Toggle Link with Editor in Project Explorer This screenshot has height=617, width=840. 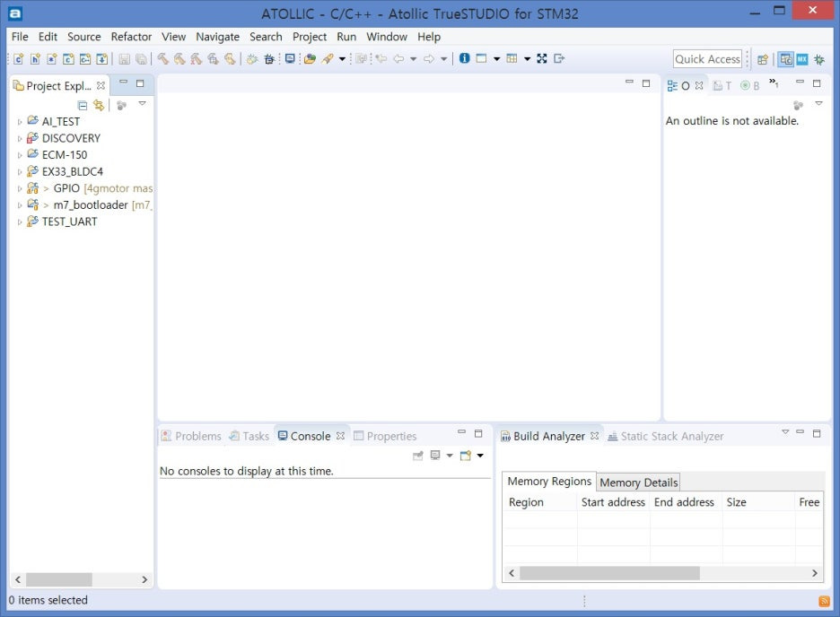point(99,105)
